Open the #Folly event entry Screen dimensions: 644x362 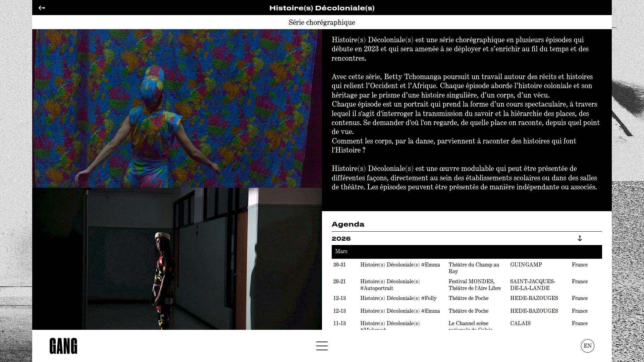coord(398,298)
